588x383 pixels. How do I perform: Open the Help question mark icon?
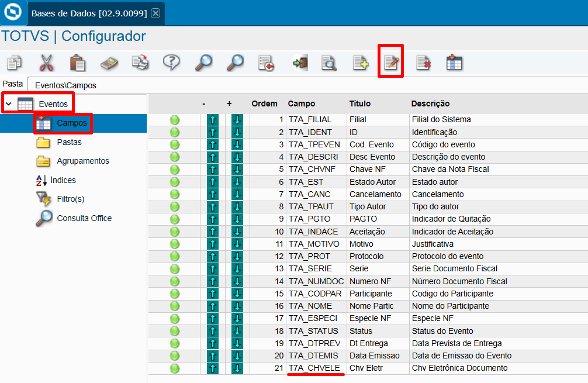[x=171, y=62]
